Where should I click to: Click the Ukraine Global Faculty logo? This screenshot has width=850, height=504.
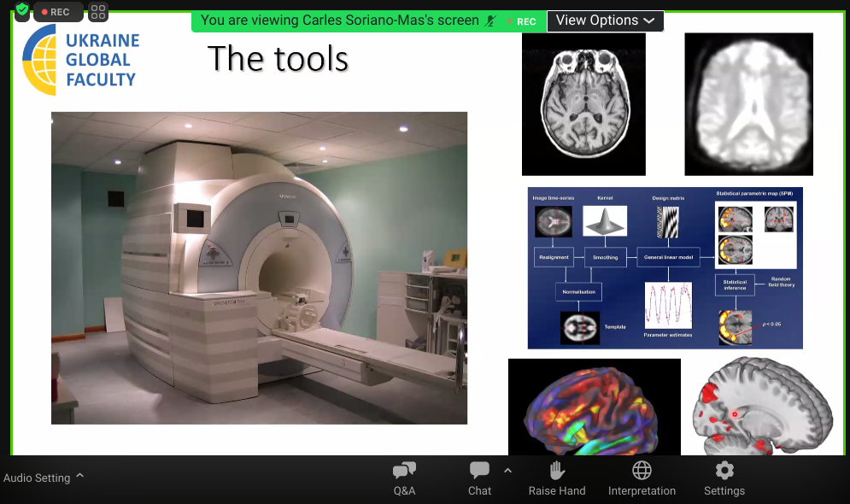(80, 60)
